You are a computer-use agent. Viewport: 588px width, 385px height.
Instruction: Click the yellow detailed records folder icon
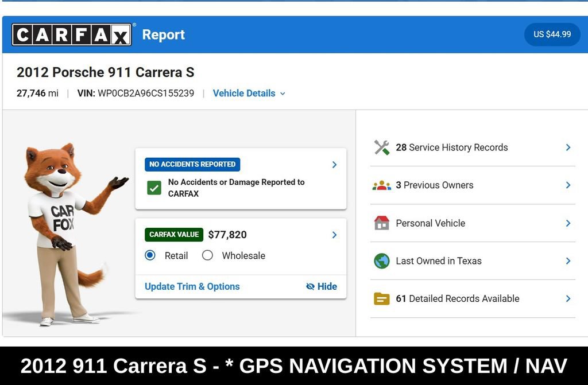[382, 299]
